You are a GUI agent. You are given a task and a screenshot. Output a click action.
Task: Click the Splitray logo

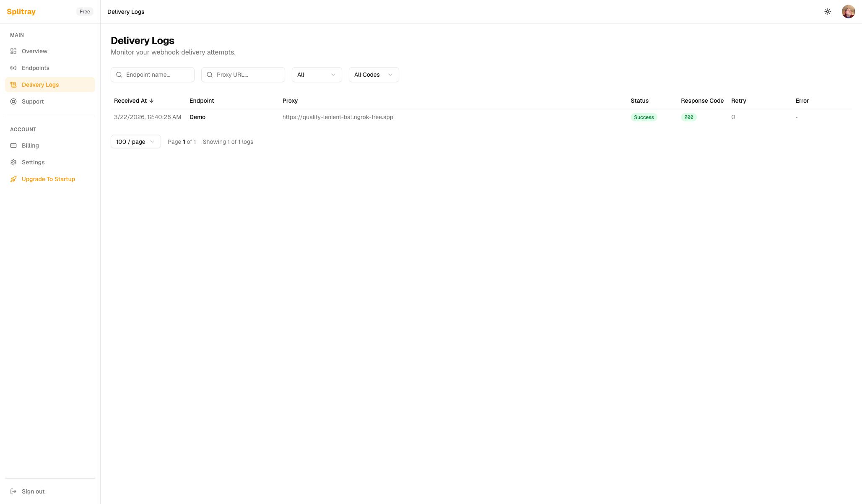click(21, 12)
